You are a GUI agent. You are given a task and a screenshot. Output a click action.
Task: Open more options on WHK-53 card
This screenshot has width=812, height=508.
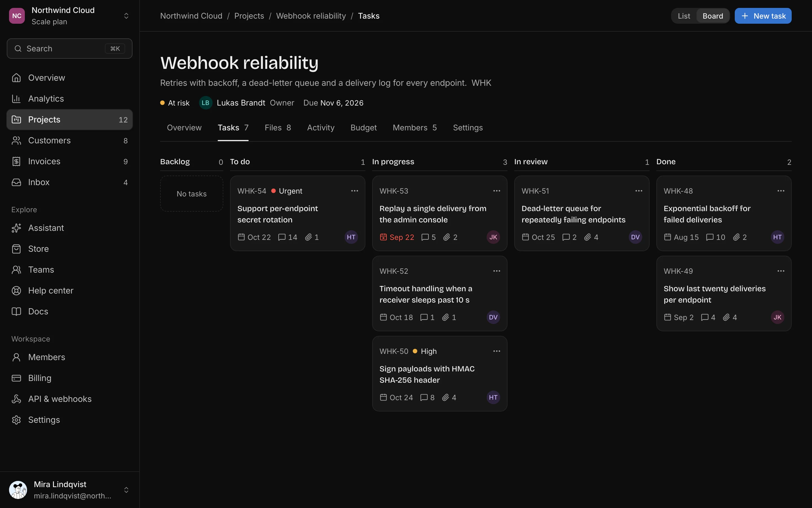[x=497, y=191]
